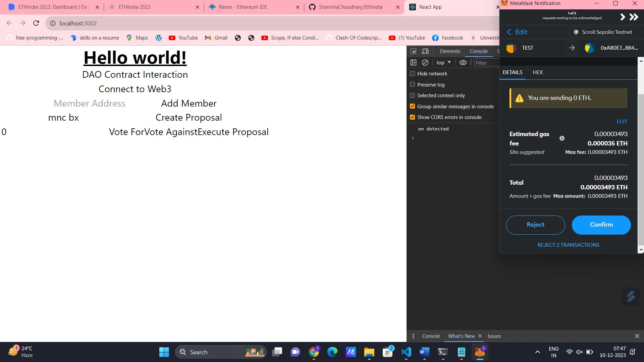The height and width of the screenshot is (362, 644).
Task: Click the taskbar Search box
Action: click(x=221, y=352)
